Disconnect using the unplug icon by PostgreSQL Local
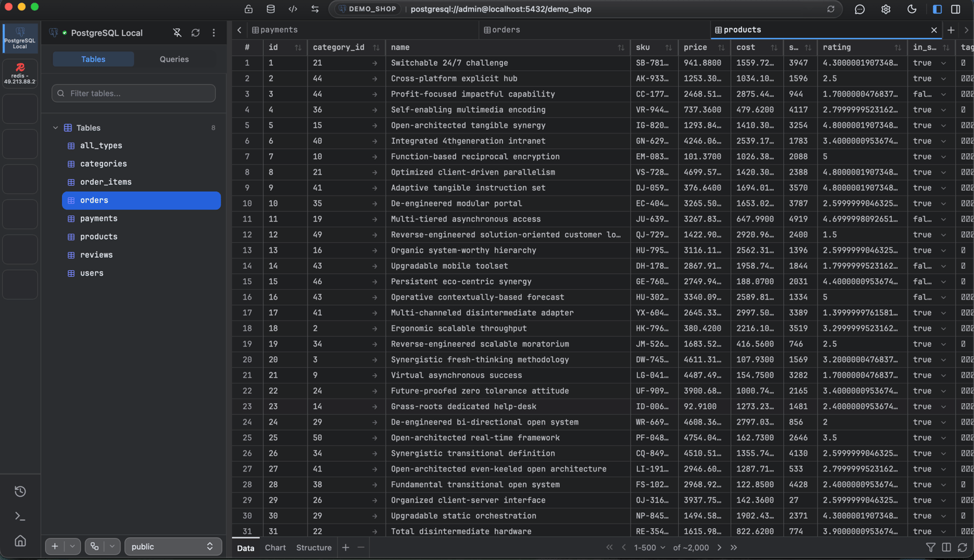 pos(177,33)
